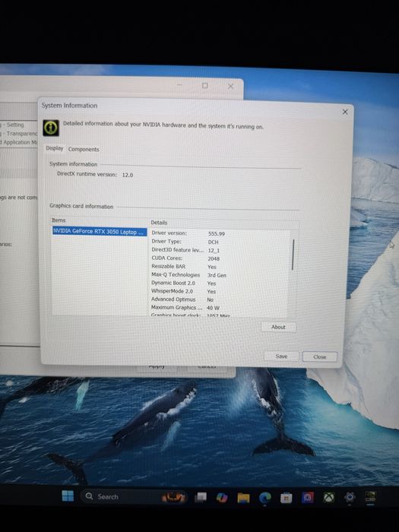
Task: Open Settings gear on the taskbar
Action: tap(350, 497)
